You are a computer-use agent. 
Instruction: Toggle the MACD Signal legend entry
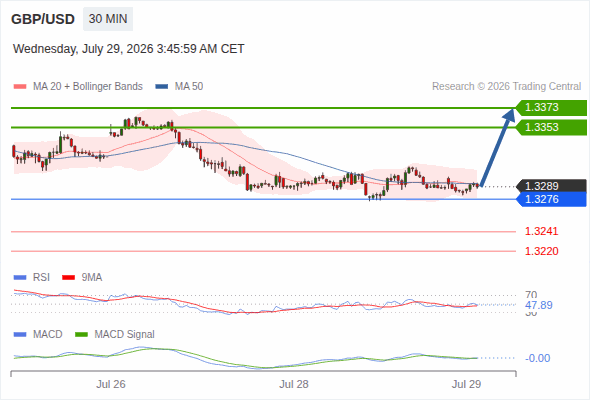click(x=115, y=334)
